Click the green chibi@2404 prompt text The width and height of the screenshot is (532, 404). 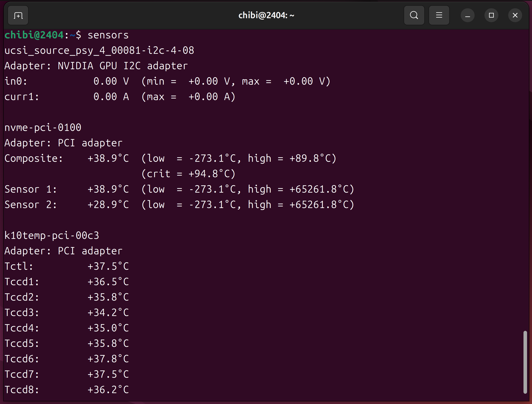[x=34, y=35]
